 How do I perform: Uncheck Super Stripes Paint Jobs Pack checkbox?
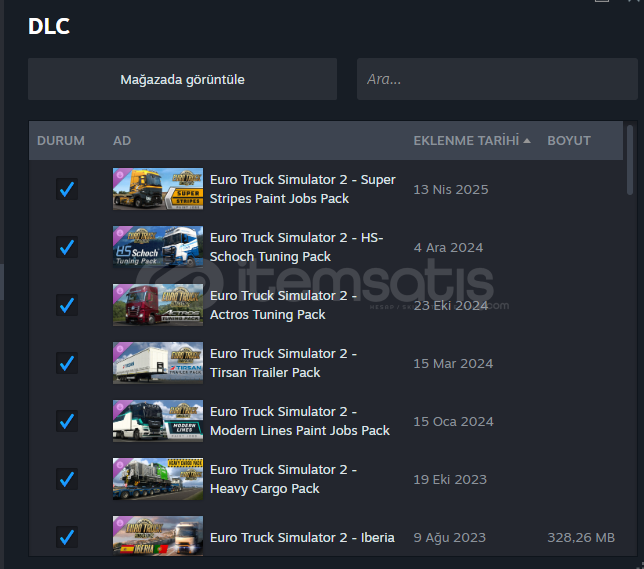(67, 189)
